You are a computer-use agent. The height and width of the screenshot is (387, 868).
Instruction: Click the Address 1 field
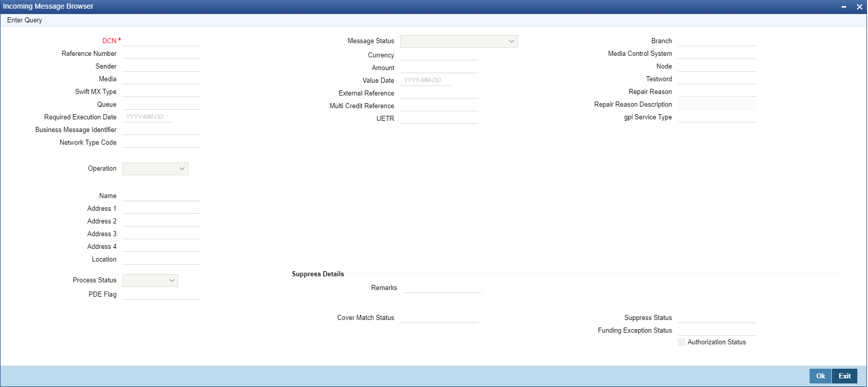pos(162,209)
